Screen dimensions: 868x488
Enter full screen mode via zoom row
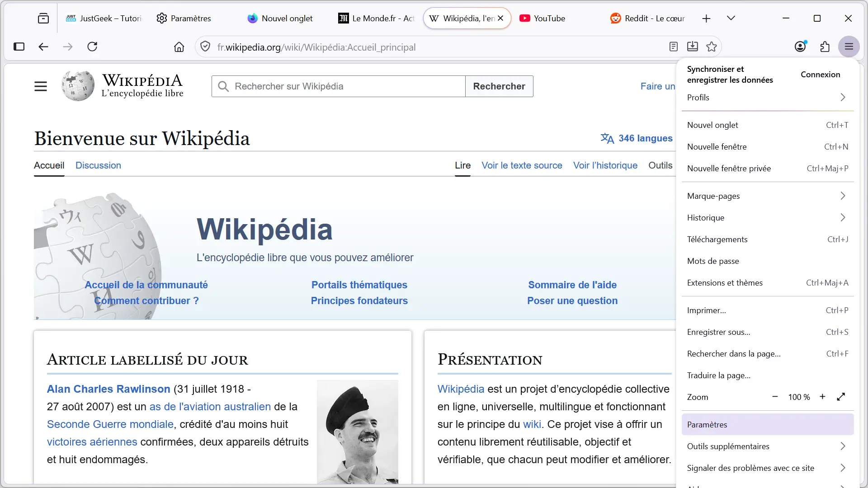tap(841, 397)
